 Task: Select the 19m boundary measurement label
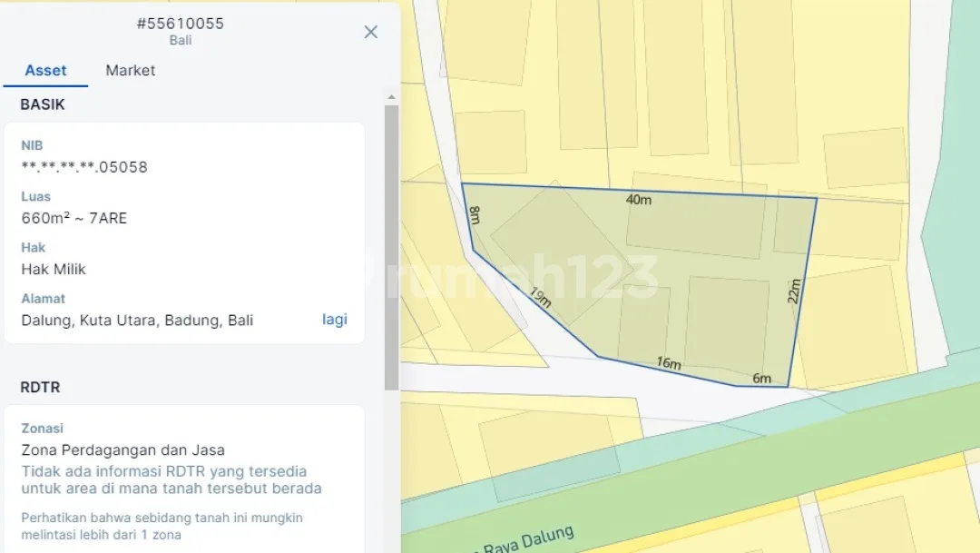coord(541,297)
